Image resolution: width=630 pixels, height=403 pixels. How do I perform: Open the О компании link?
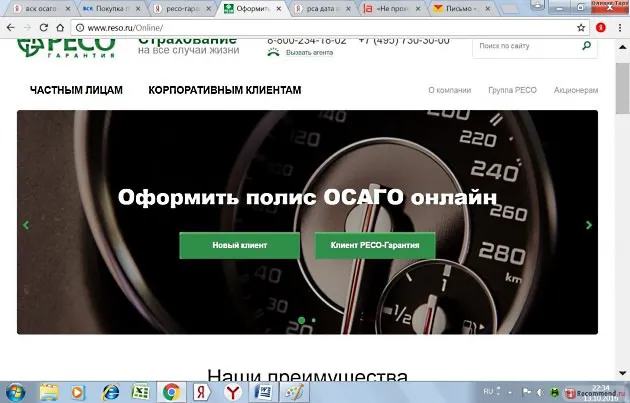coord(450,90)
